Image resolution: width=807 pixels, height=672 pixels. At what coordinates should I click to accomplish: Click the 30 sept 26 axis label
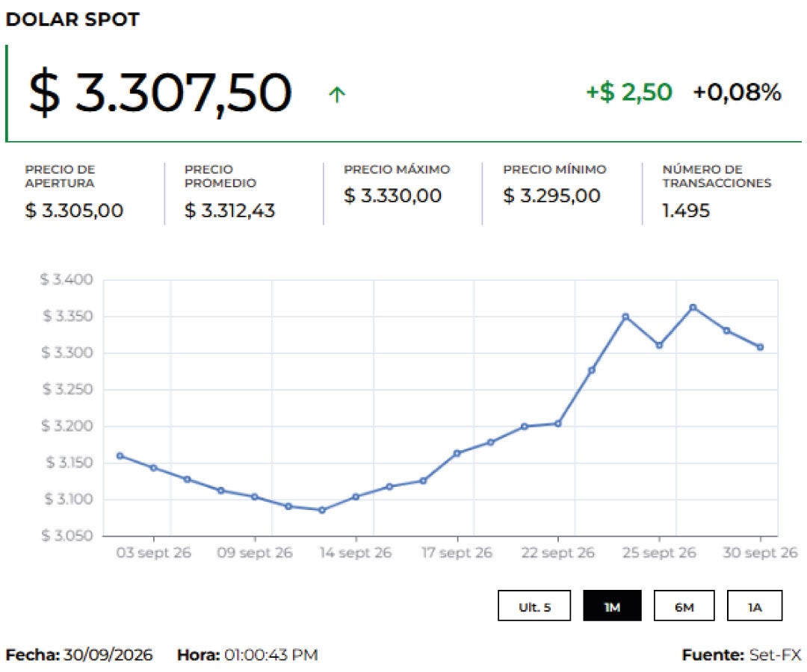(760, 553)
